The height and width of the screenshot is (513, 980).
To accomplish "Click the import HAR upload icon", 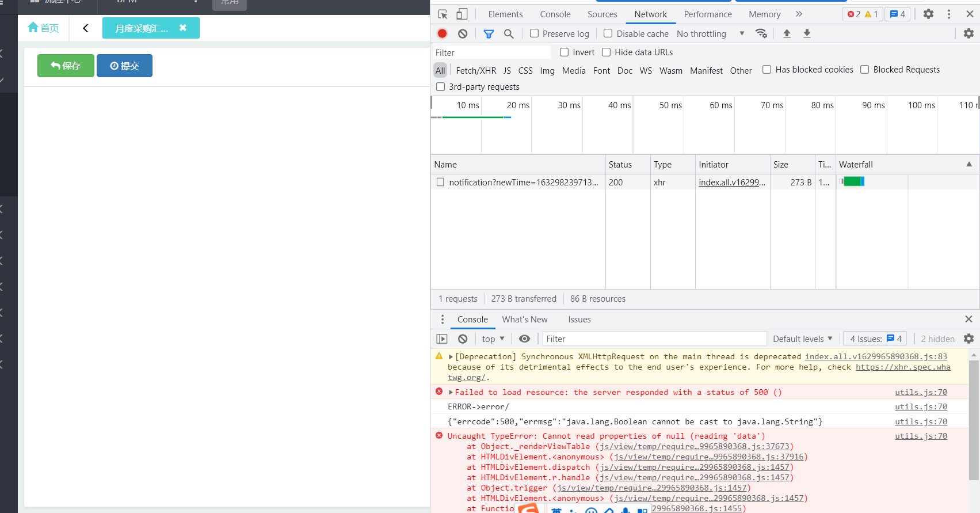I will point(787,33).
